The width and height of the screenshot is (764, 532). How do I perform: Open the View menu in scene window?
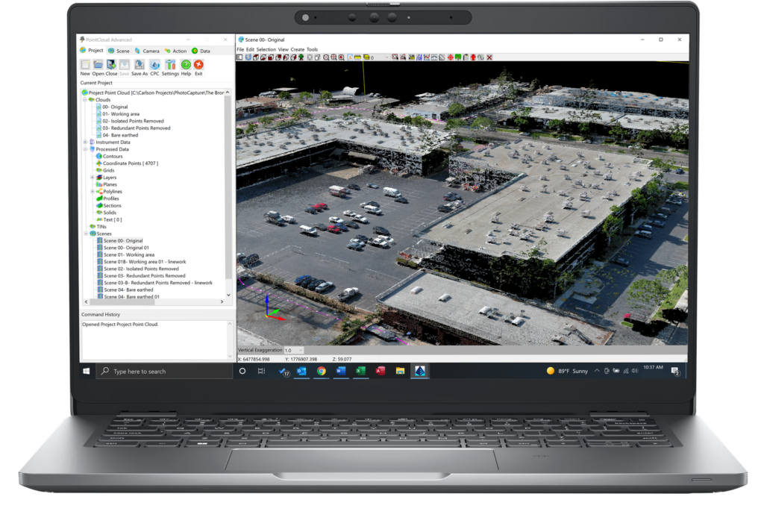283,50
